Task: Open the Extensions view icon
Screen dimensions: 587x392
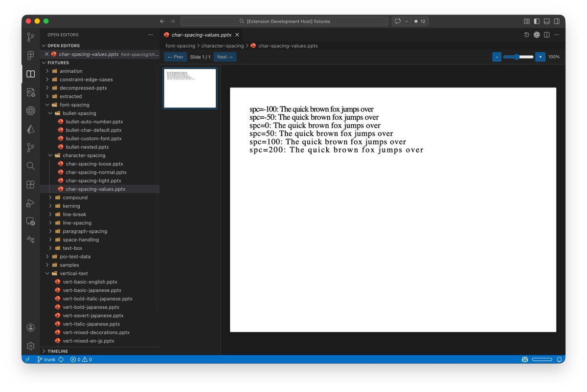Action: 30,184
